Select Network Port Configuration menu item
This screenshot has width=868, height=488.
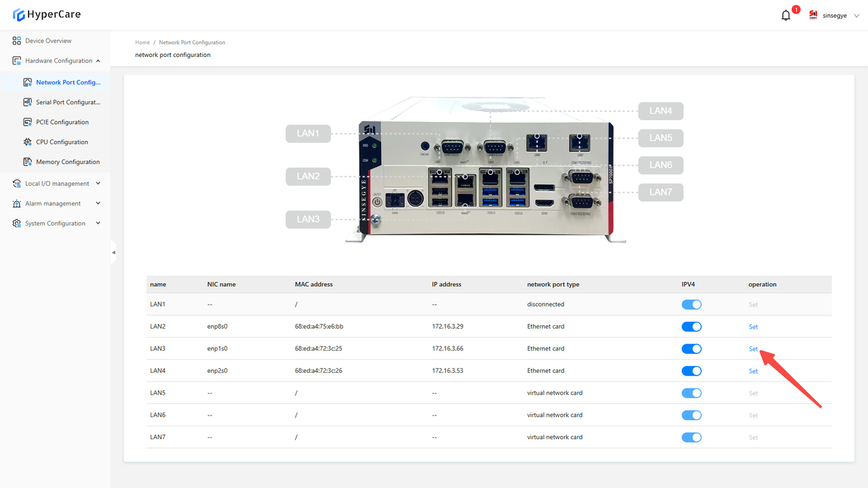[67, 83]
